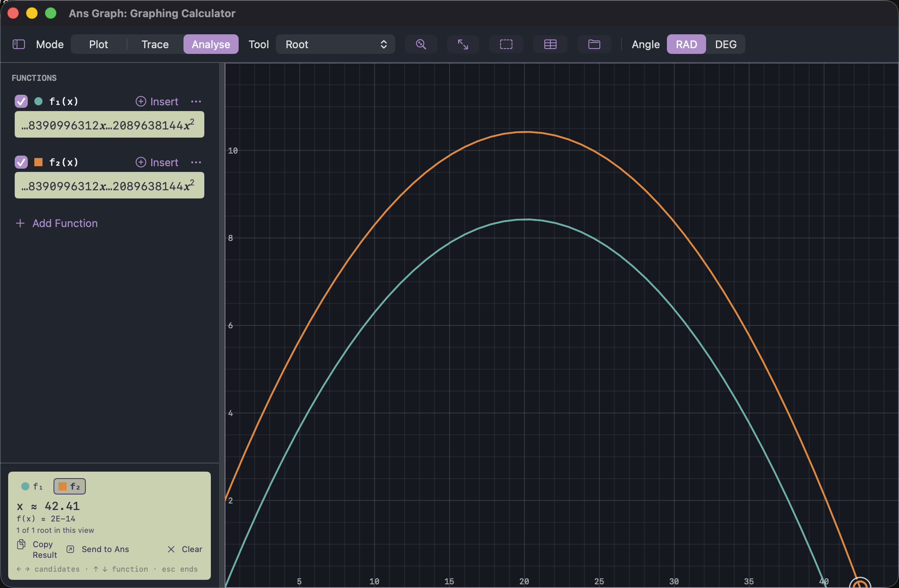The width and height of the screenshot is (899, 588).
Task: Open the f₁(x) more options ellipsis
Action: click(196, 101)
